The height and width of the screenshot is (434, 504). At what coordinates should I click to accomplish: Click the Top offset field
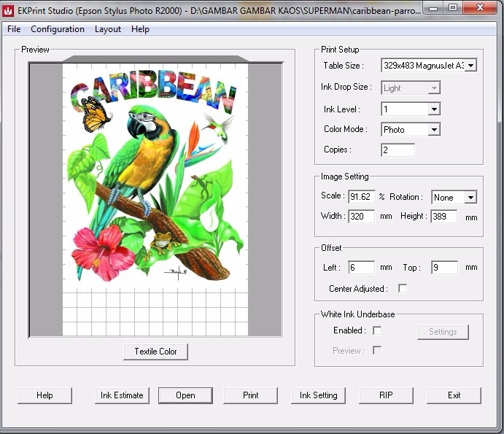coord(444,268)
